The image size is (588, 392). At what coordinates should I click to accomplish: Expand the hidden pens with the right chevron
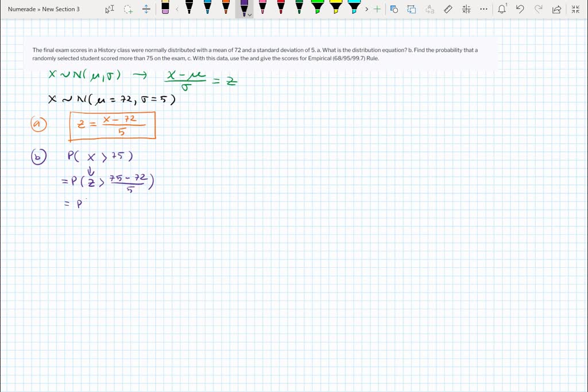[x=367, y=9]
